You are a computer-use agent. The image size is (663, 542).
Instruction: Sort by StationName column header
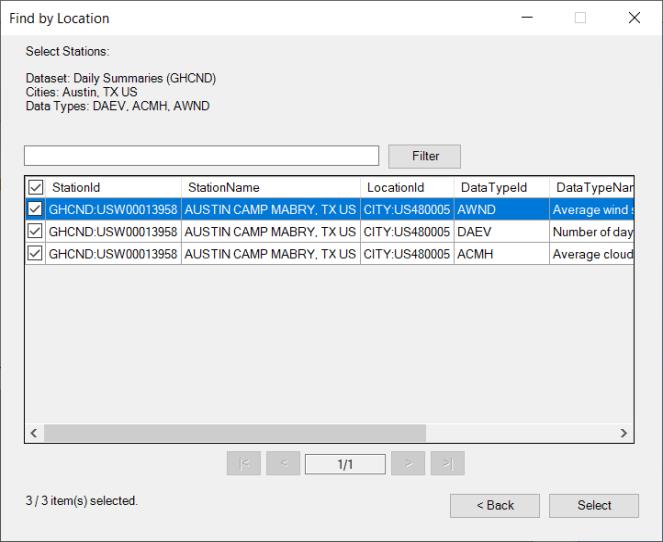tap(270, 188)
